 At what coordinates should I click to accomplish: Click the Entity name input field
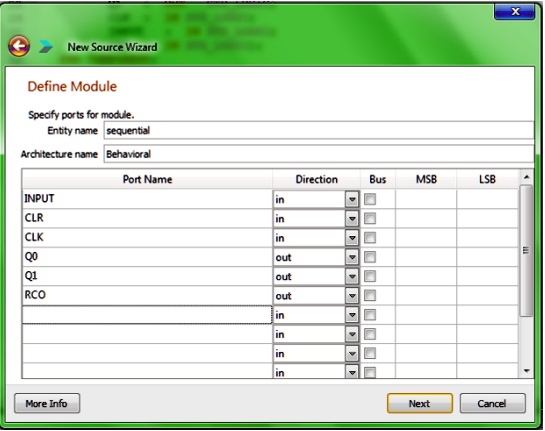tap(319, 130)
